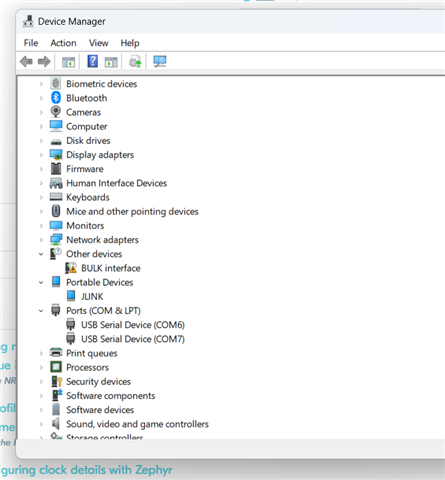The width and height of the screenshot is (445, 480).
Task: Select the Ports (COM & LPT) label
Action: pos(103,311)
